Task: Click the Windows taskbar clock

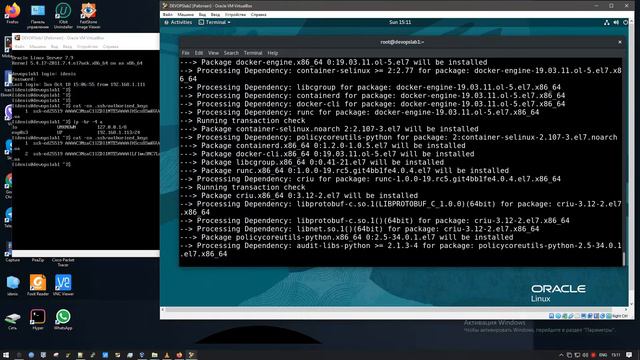Action: 616,355
